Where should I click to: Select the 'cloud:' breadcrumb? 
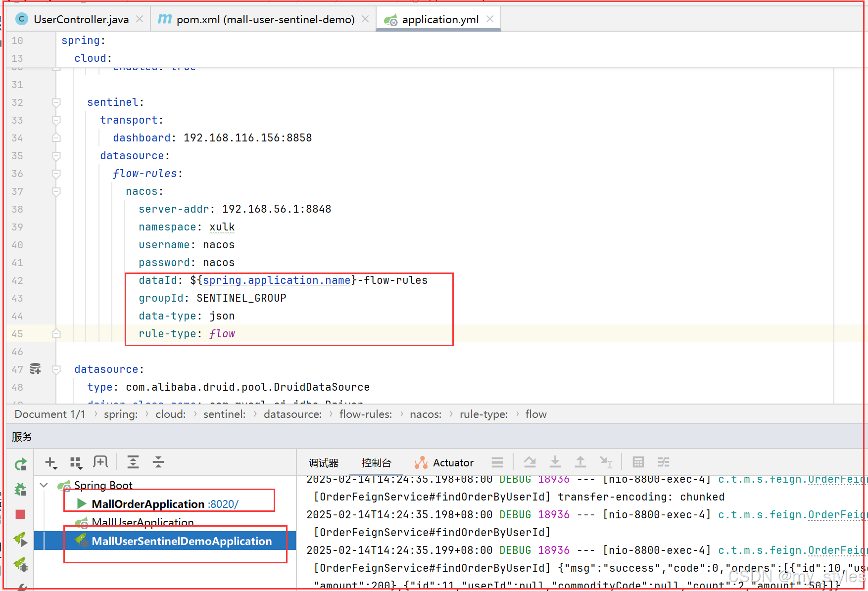pos(171,414)
